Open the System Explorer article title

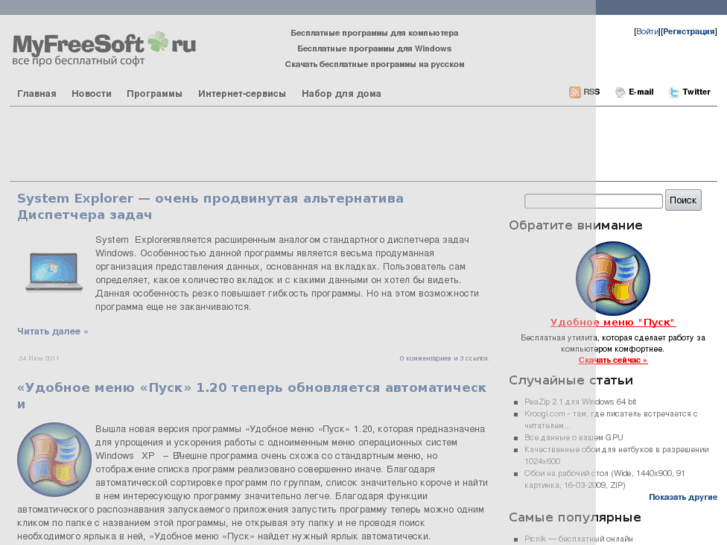click(210, 207)
